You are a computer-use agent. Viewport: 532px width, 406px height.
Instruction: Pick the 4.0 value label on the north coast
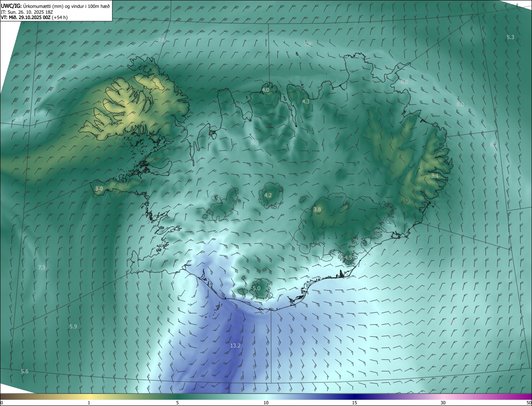click(x=266, y=90)
